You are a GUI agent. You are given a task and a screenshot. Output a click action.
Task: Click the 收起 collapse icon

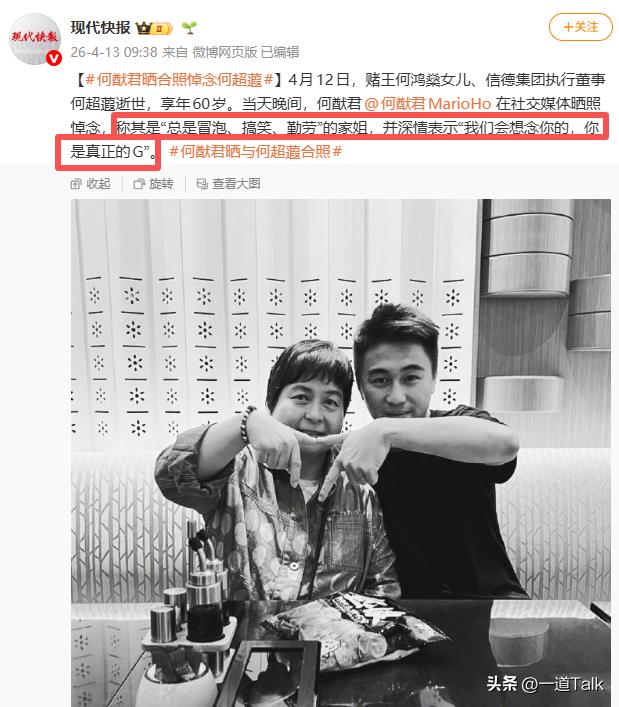[x=76, y=184]
